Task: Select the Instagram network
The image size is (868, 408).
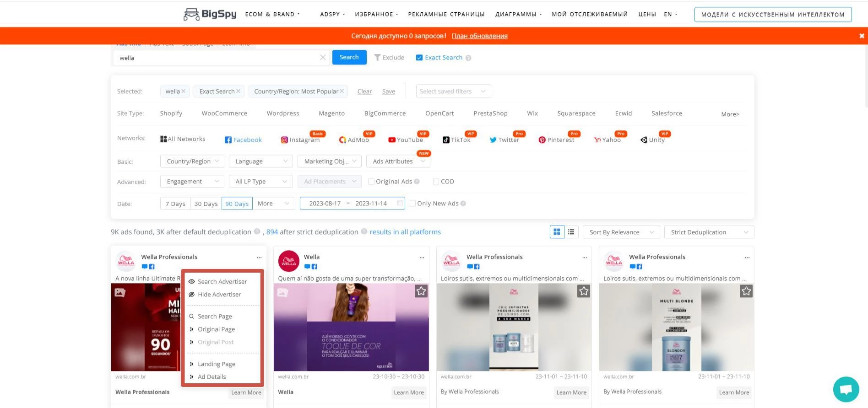Action: pos(300,140)
